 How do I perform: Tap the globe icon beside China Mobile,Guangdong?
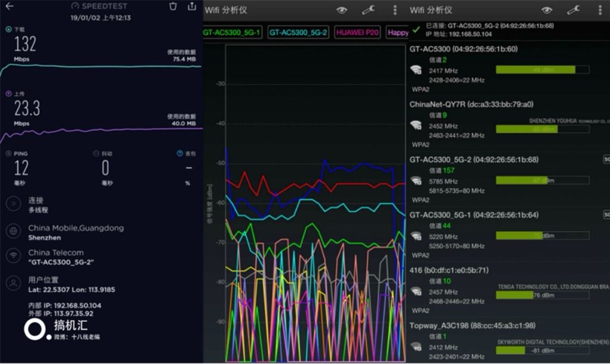[x=14, y=231]
